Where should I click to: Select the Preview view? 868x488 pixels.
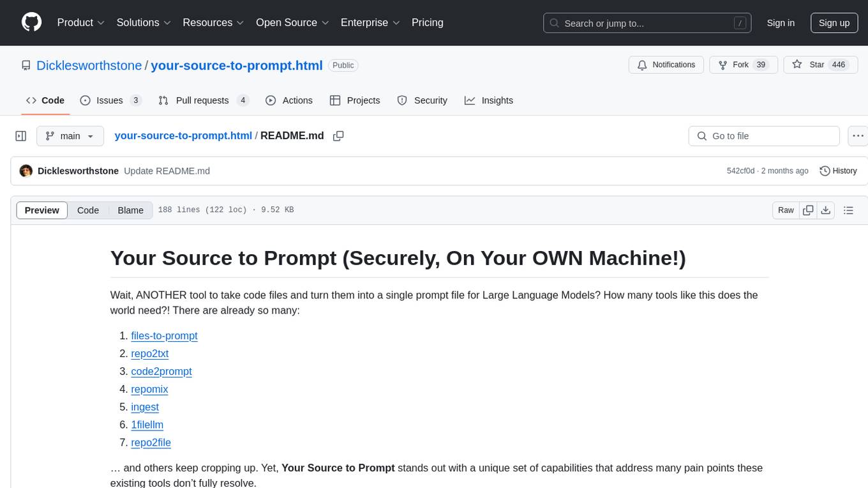click(42, 210)
